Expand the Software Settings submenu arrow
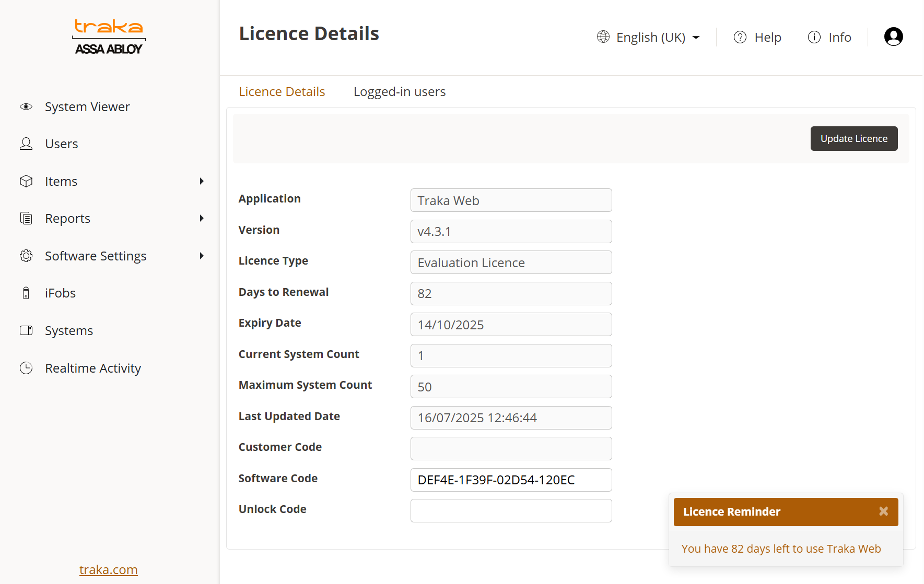The height and width of the screenshot is (584, 924). tap(202, 256)
